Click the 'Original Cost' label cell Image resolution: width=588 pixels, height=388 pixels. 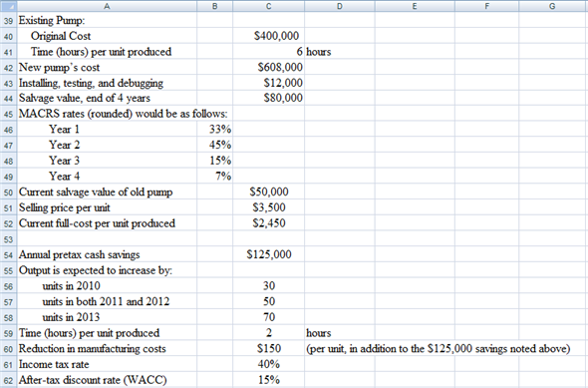(107, 36)
